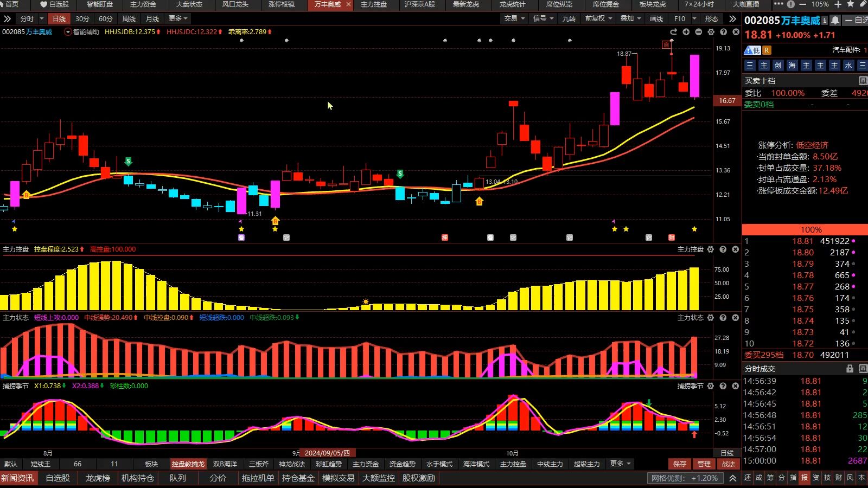
Task: Toggle the 画线 drawing tool
Action: [656, 18]
